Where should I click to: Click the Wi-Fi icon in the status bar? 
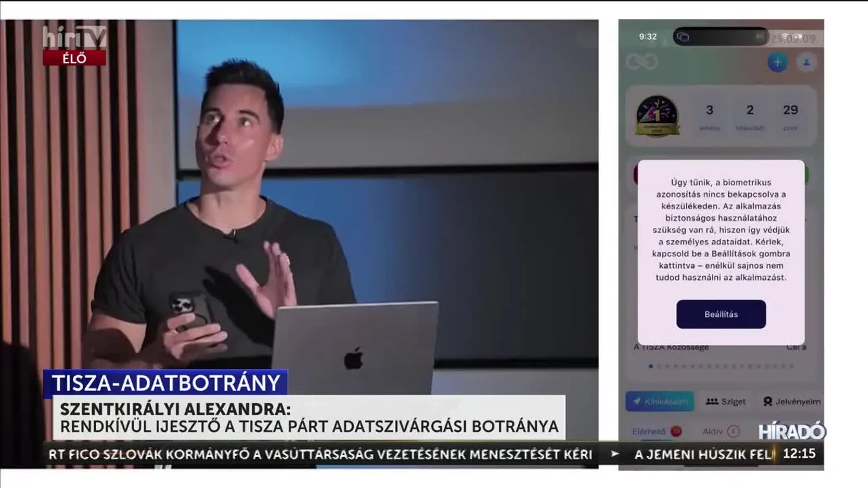786,37
